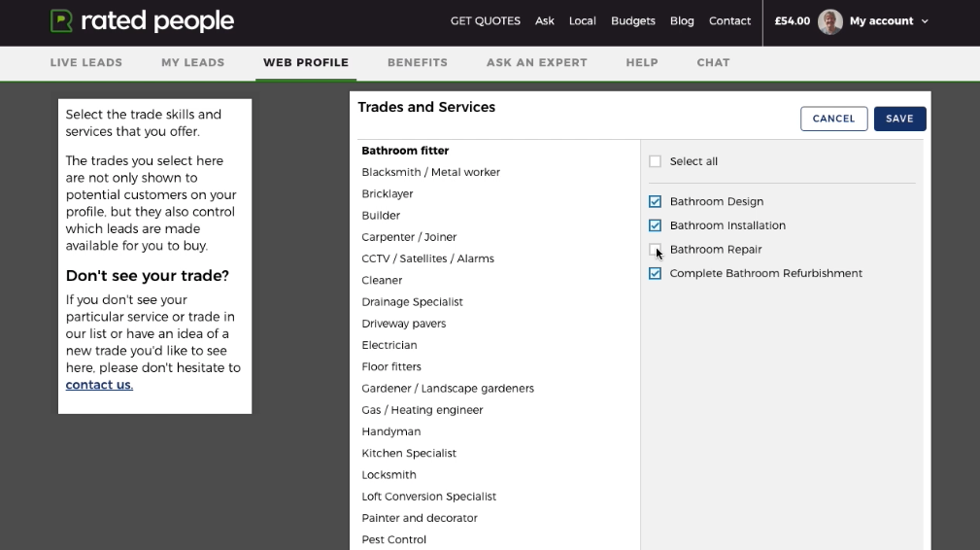Select Floor fitters trade
The height and width of the screenshot is (550, 980).
point(391,367)
